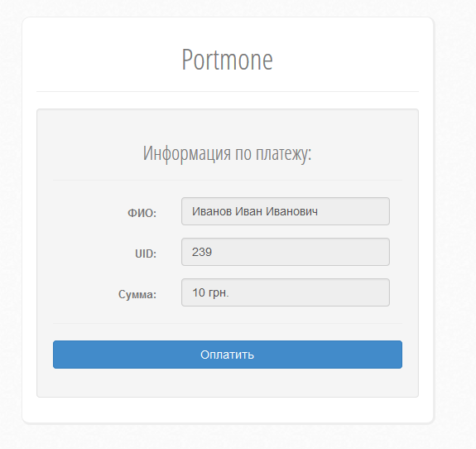The height and width of the screenshot is (449, 476).
Task: Click the Информация по платежу: heading
Action: click(228, 153)
